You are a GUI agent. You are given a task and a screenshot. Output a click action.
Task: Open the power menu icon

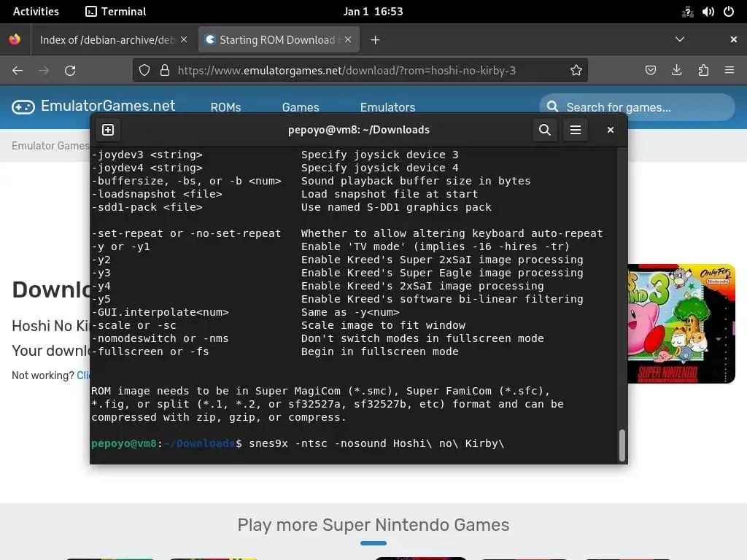(729, 12)
